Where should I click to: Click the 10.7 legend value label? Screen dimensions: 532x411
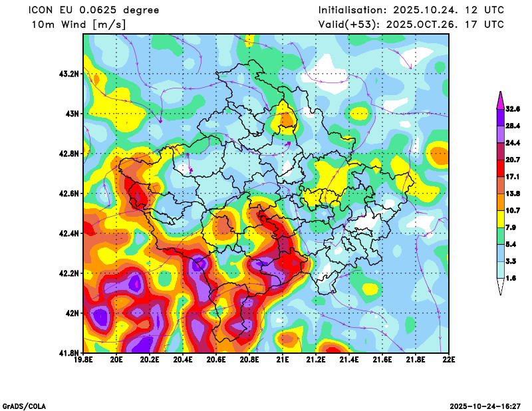[513, 211]
